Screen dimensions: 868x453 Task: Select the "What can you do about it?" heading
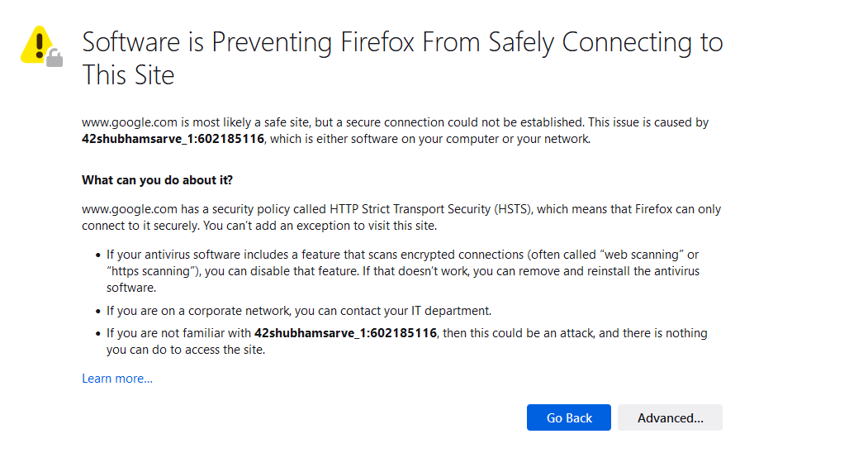coord(157,180)
